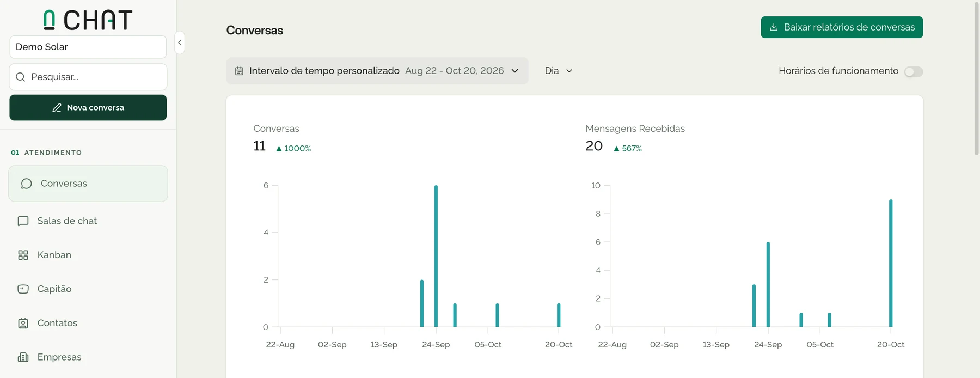
Task: Click the Kanban grid icon
Action: (23, 255)
